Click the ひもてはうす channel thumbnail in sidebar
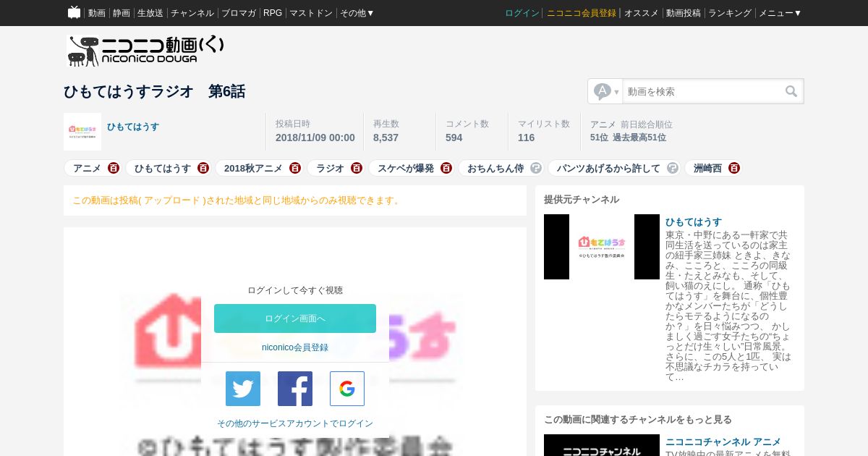 tap(602, 247)
